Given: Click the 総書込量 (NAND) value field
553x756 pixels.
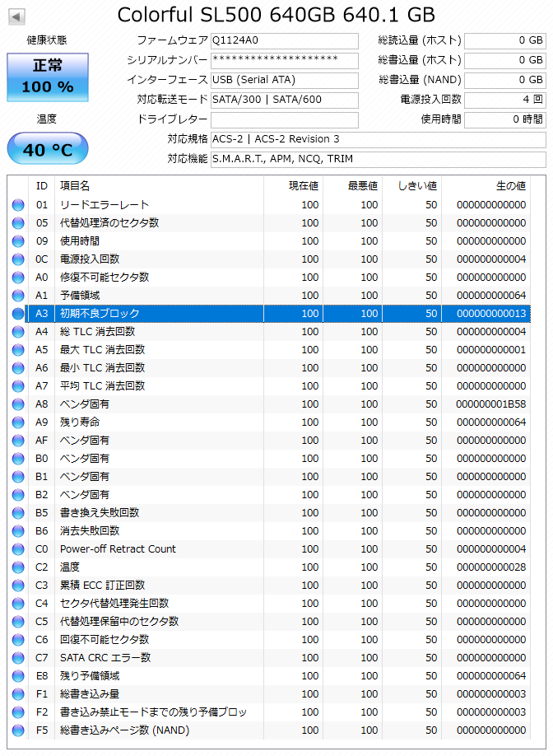Looking at the screenshot, I should 504,80.
